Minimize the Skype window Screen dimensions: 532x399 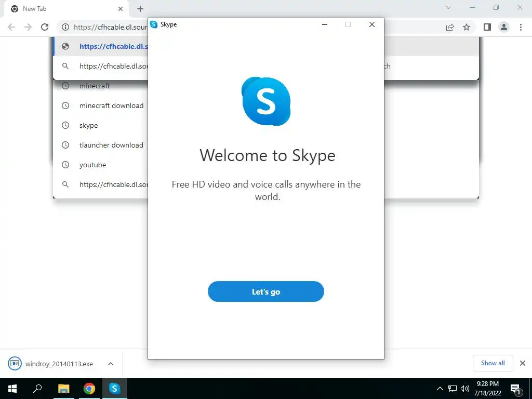pyautogui.click(x=325, y=24)
